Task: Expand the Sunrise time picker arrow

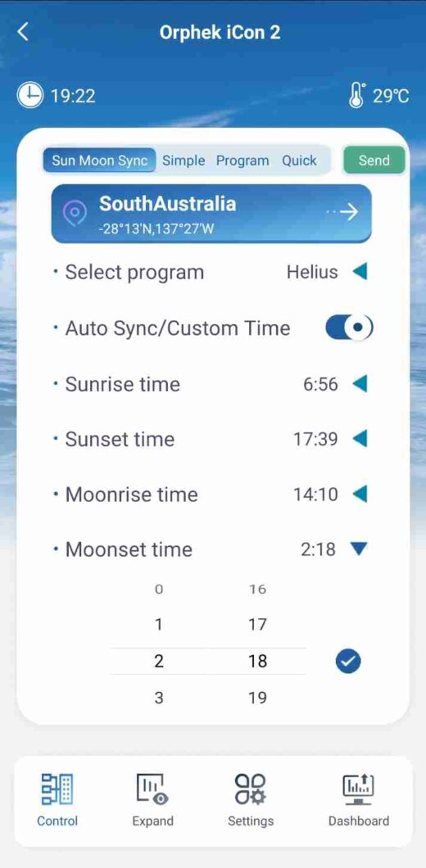Action: point(360,383)
